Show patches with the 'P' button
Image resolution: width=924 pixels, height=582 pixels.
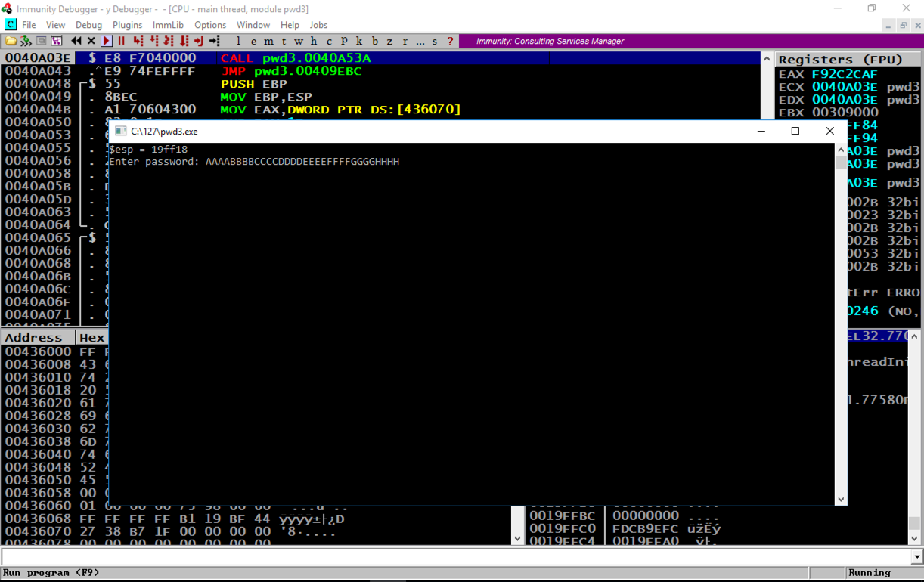pyautogui.click(x=344, y=41)
